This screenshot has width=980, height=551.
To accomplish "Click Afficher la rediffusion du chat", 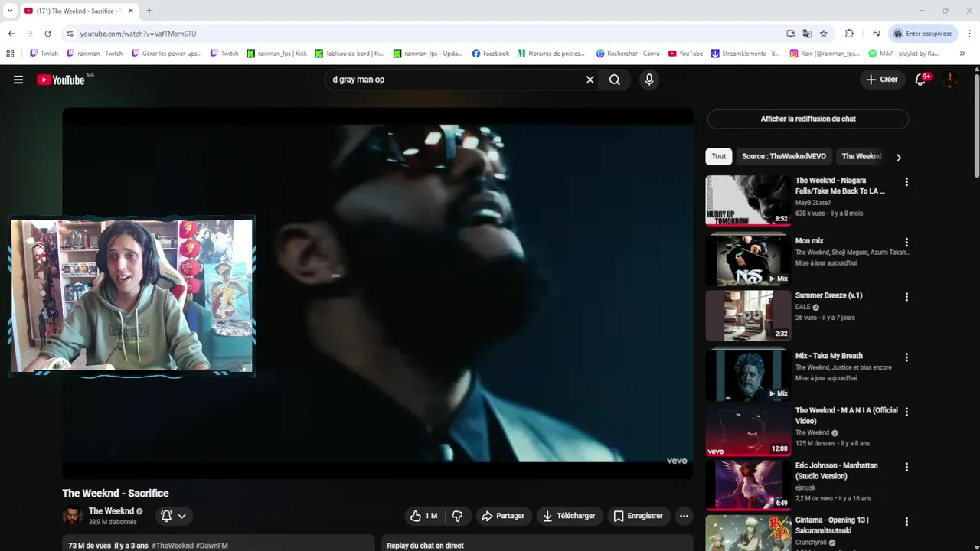I will (808, 119).
